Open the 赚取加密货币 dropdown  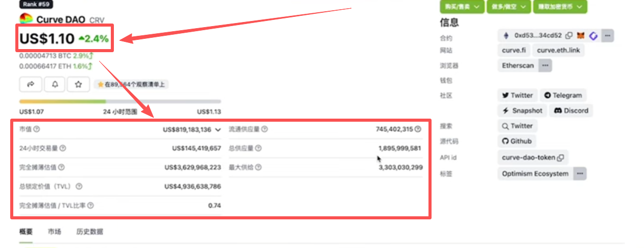(x=560, y=6)
